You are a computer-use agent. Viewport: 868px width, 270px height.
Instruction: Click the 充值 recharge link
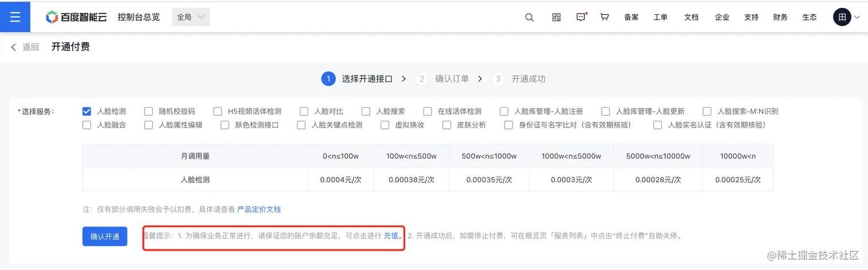pyautogui.click(x=392, y=236)
